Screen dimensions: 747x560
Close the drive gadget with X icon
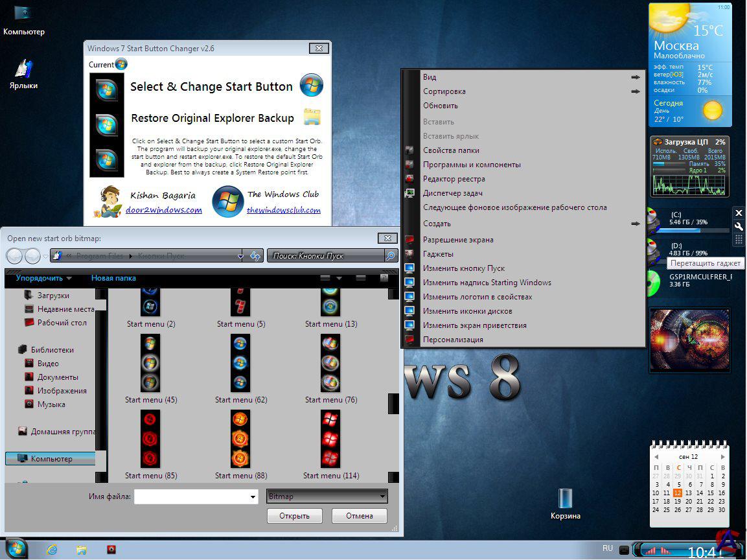pyautogui.click(x=739, y=213)
